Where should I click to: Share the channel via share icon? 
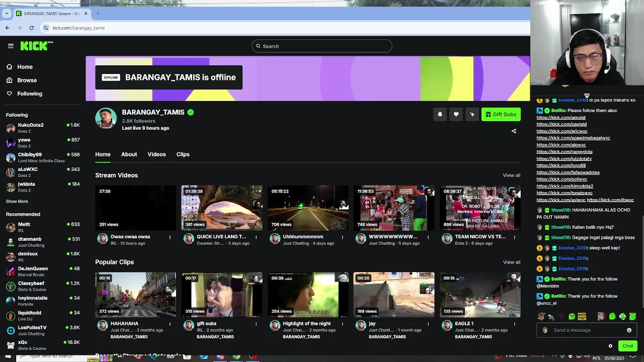[x=514, y=131]
